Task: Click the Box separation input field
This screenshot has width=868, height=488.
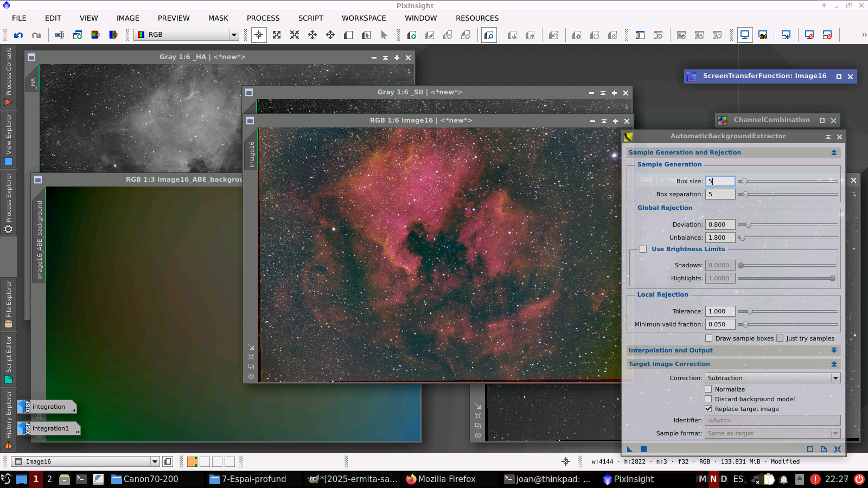Action: click(720, 194)
